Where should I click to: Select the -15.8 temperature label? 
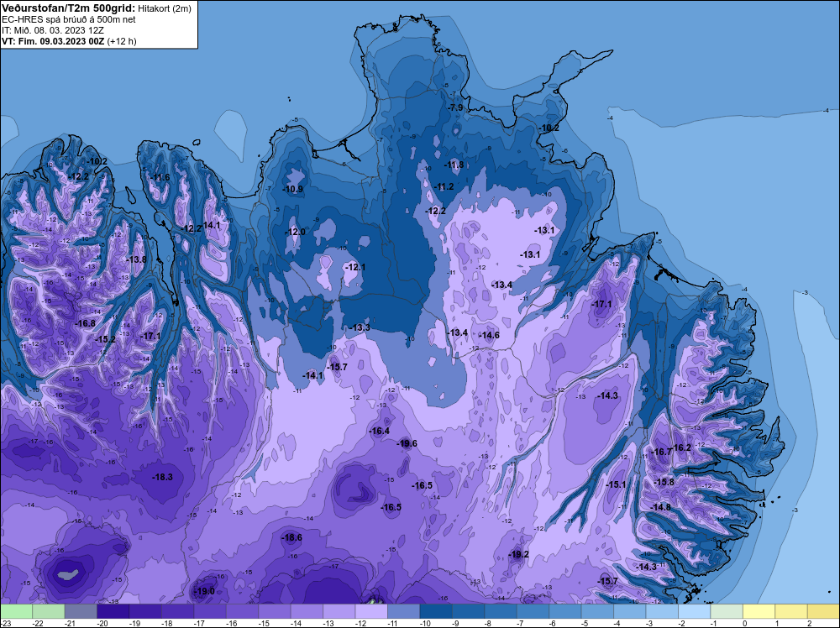[664, 483]
